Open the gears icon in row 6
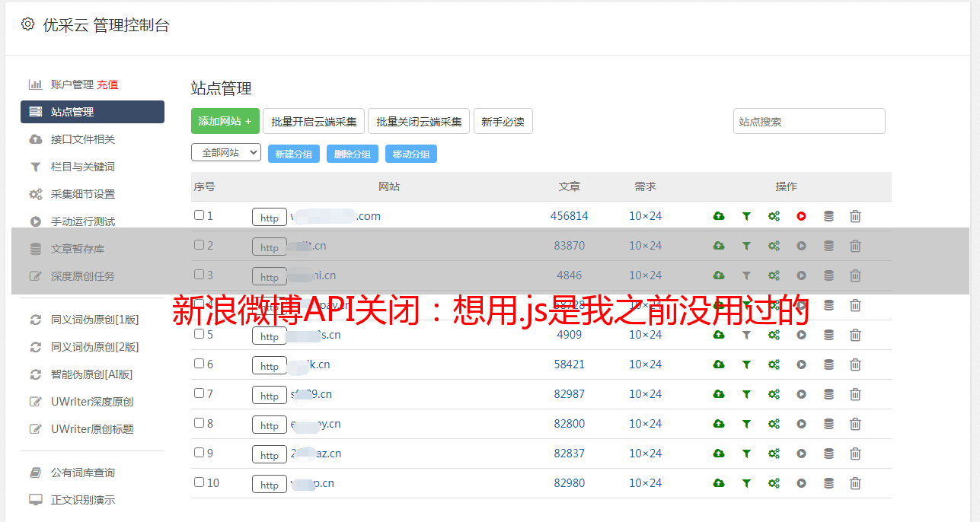This screenshot has height=522, width=980. click(x=774, y=364)
